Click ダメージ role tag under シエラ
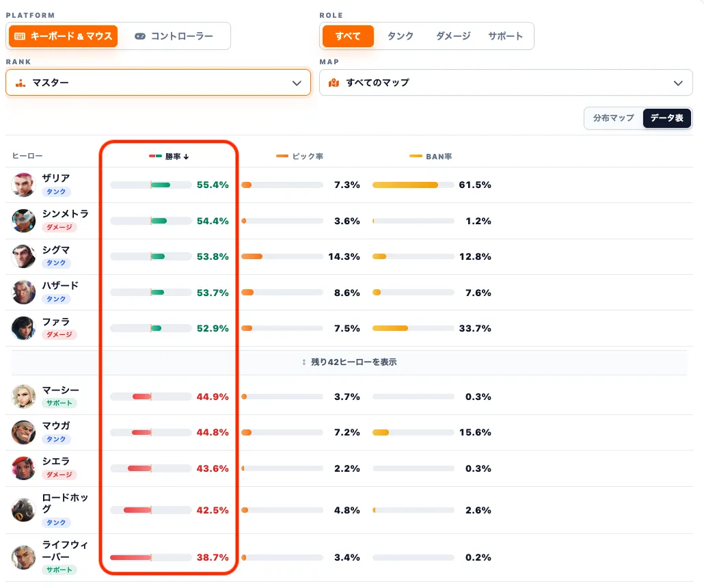Image resolution: width=704 pixels, height=588 pixels. click(59, 475)
